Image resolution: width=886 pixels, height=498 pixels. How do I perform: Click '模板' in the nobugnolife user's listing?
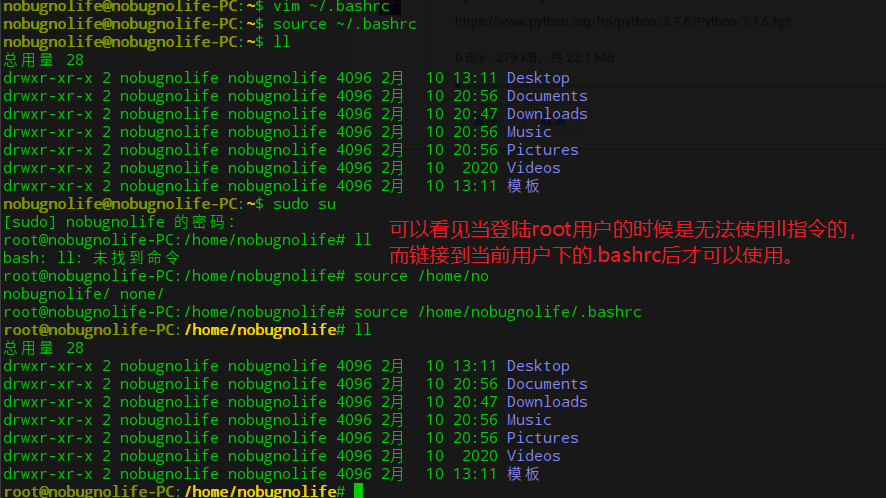[x=523, y=186]
